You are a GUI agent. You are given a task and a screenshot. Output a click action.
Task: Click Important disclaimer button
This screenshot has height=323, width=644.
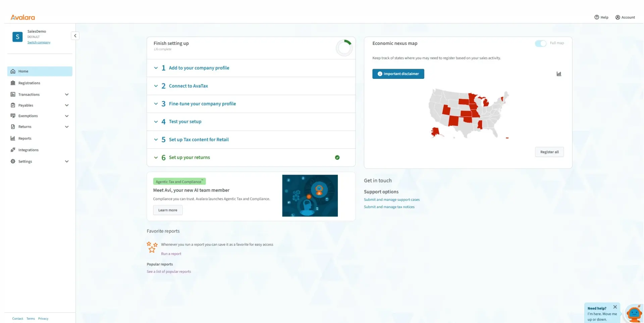(398, 74)
